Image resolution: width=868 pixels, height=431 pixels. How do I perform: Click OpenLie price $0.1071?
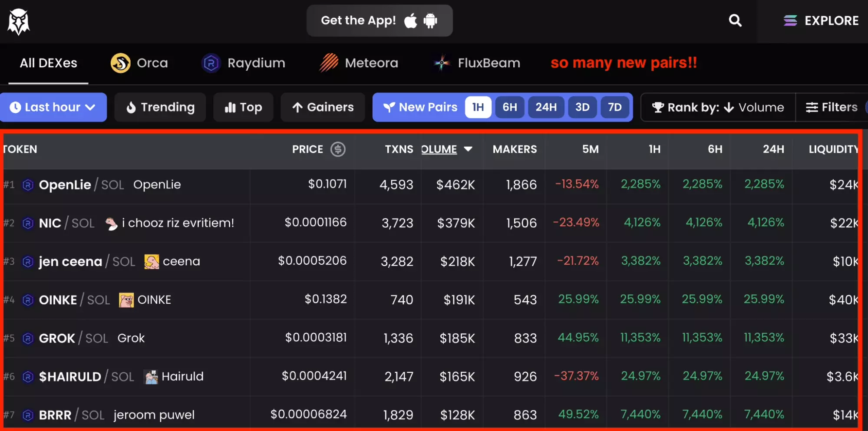[x=327, y=184]
